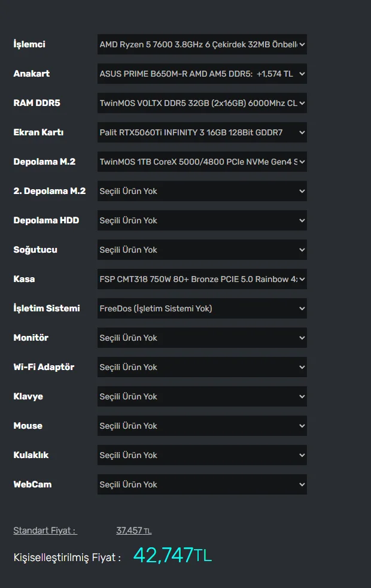Open the Ekran Kartı graphics card dropdown

202,132
